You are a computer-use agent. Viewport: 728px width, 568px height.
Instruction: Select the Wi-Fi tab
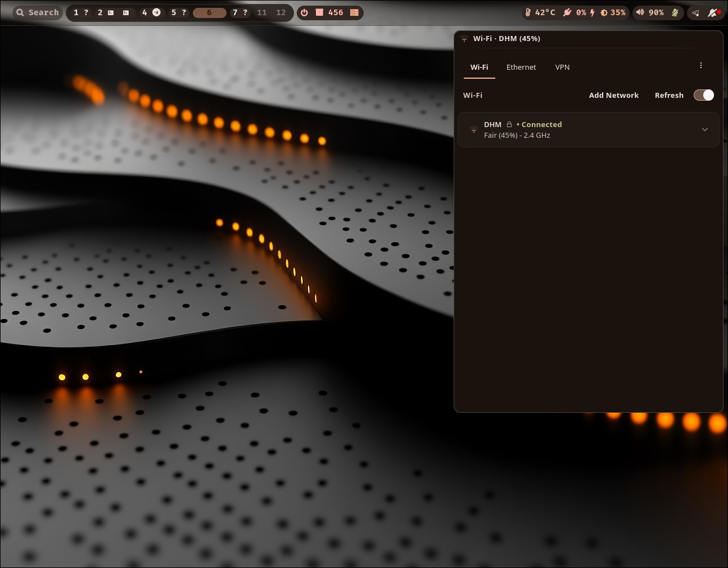pos(480,67)
